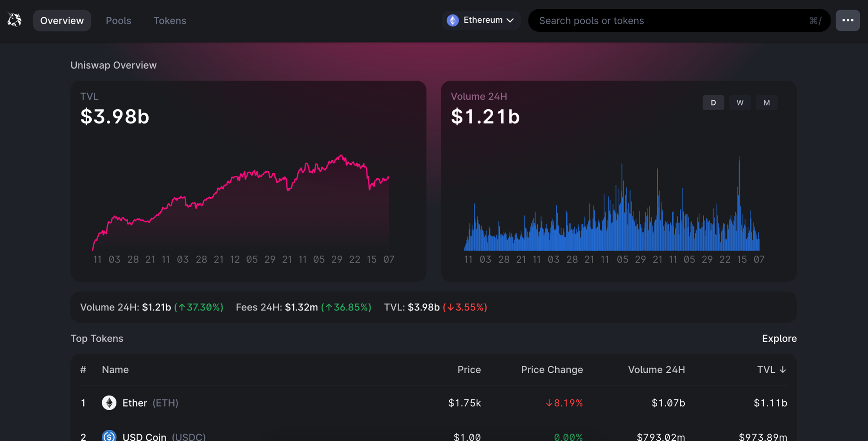Switch volume chart to daily (D)
Image resolution: width=868 pixels, height=441 pixels.
pos(713,103)
